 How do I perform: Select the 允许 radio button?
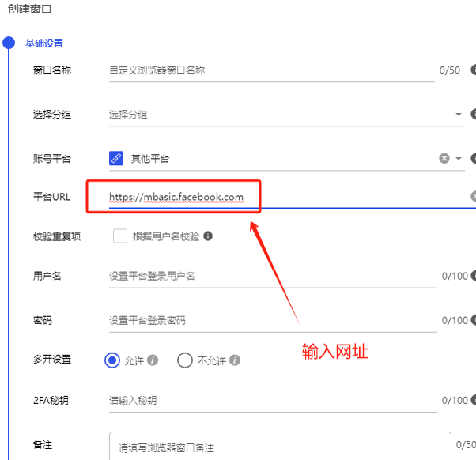[x=112, y=360]
